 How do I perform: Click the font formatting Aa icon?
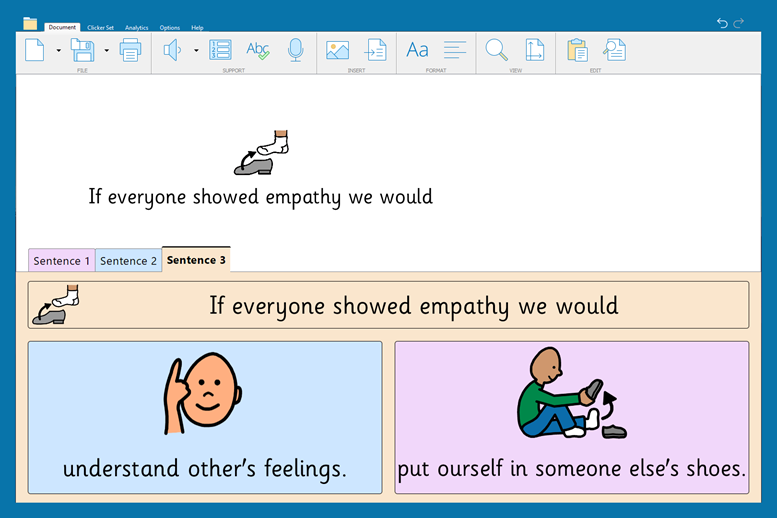pyautogui.click(x=417, y=50)
